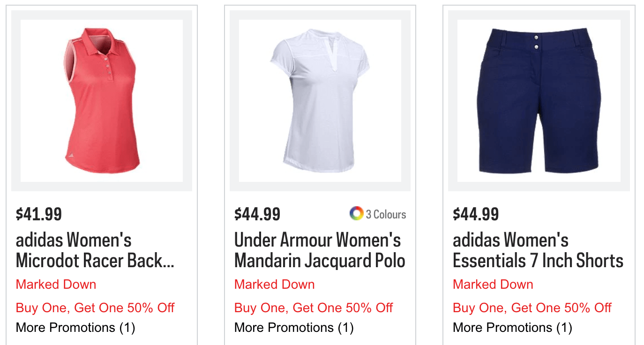This screenshot has width=644, height=345.
Task: Click Buy One Get One offer for Under Armour polo
Action: (314, 308)
